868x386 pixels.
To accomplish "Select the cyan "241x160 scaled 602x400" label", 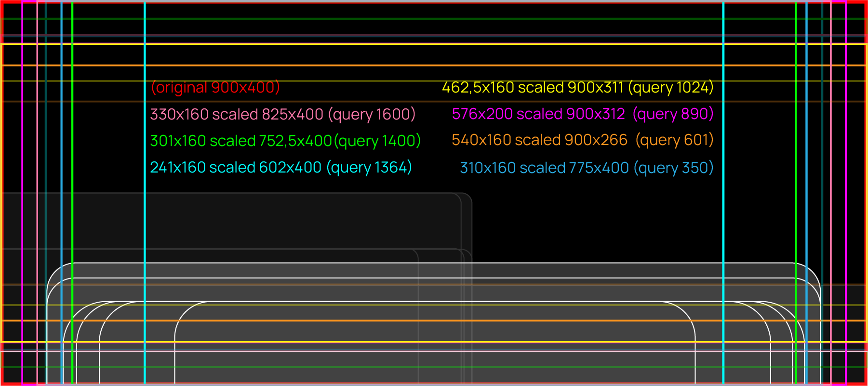I will [x=236, y=167].
